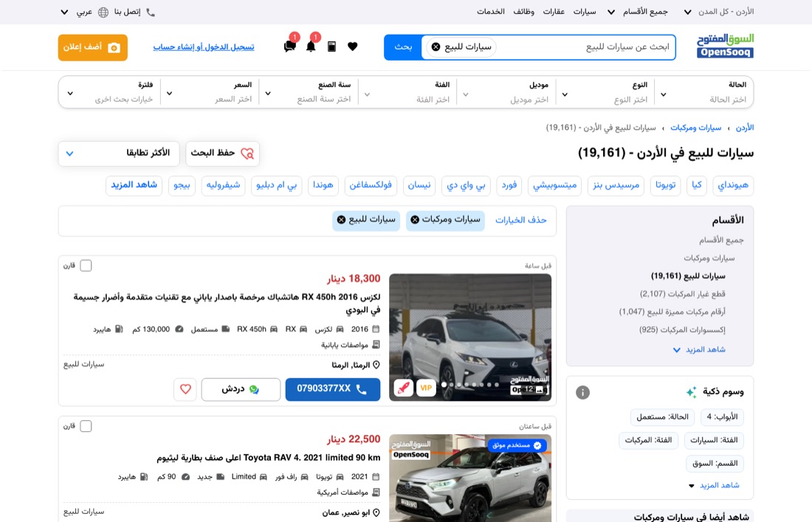Viewport: 812px width, 522px height.
Task: Open the Lexus RX listing photo
Action: 470,337
